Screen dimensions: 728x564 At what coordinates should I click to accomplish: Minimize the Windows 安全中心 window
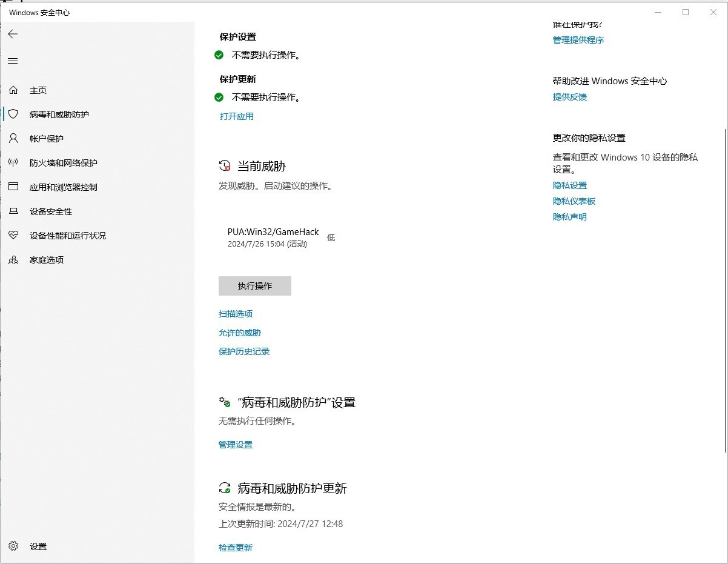coord(658,12)
